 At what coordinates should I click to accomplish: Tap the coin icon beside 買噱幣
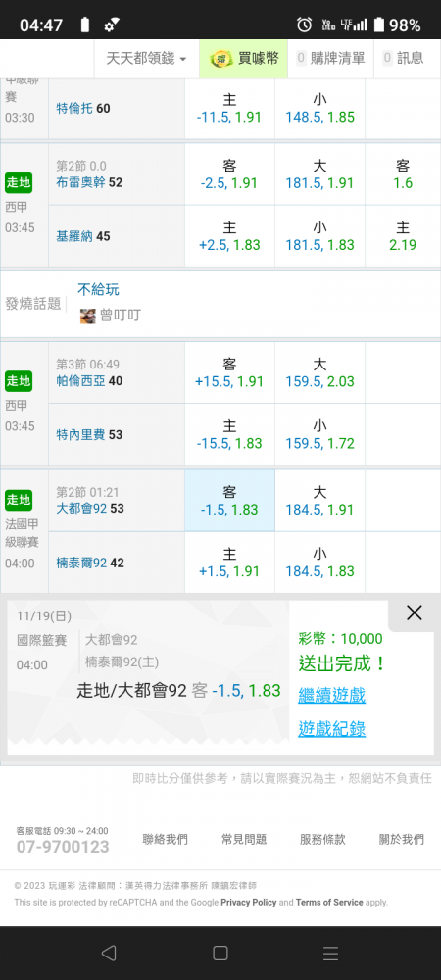point(220,59)
